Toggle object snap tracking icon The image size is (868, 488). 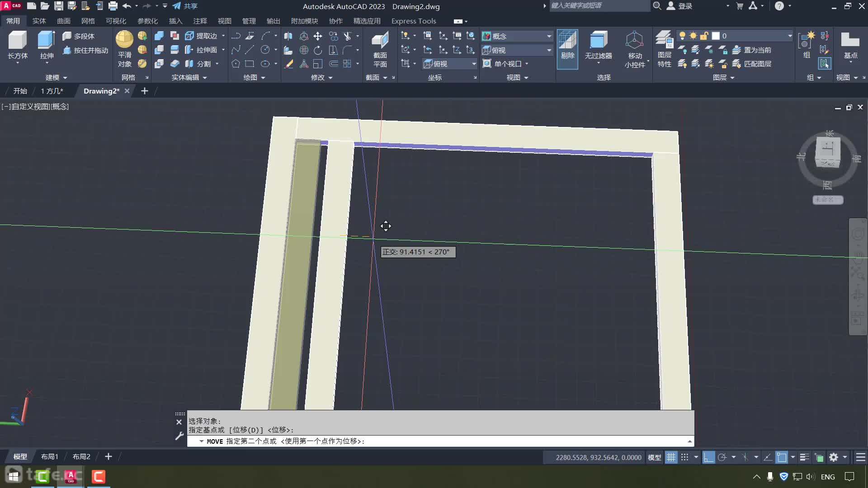[768, 457]
